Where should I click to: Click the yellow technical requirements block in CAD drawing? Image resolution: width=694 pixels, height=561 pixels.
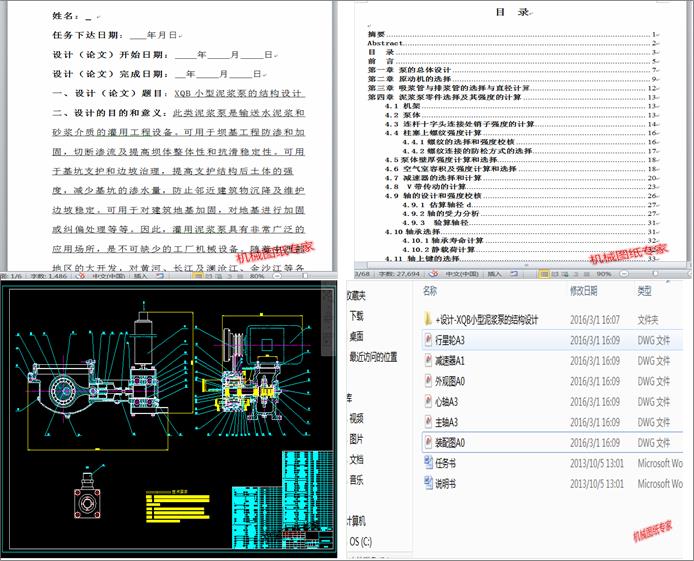pyautogui.click(x=178, y=506)
